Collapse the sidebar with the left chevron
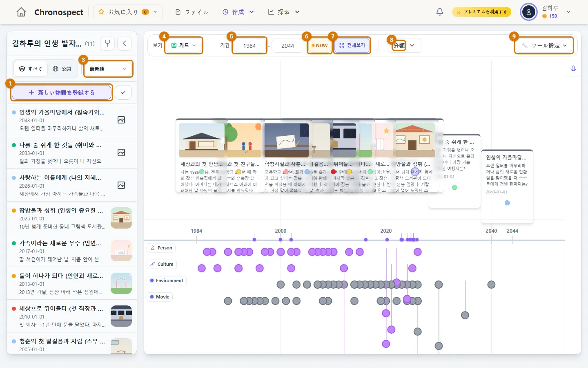 click(x=125, y=43)
